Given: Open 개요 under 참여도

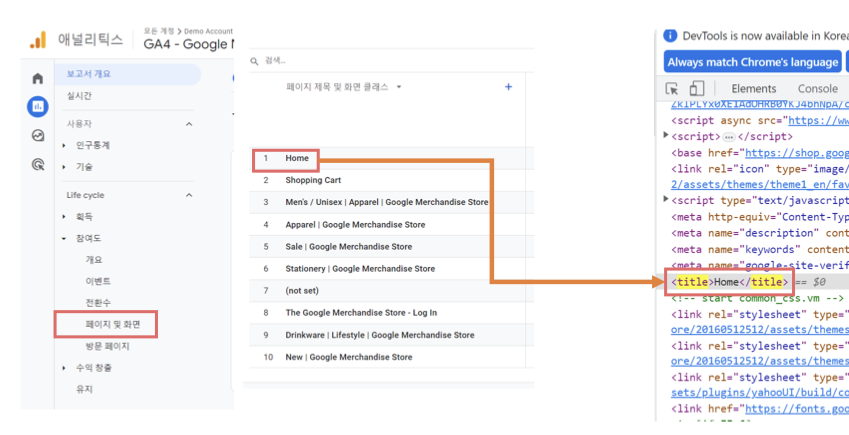Looking at the screenshot, I should 94,260.
